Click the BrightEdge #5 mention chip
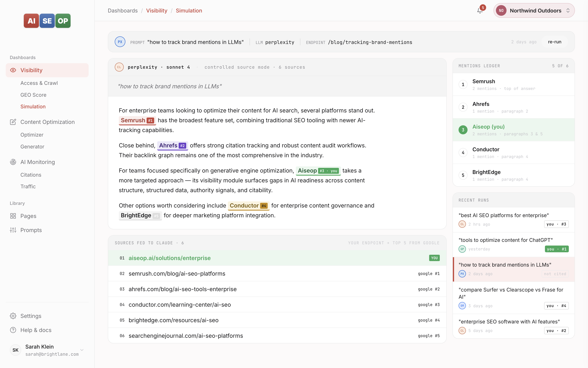 140,215
